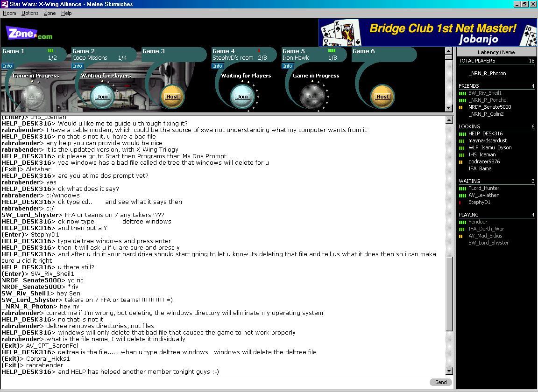Click the disabled Join button of Game 1
Image resolution: width=538 pixels, height=392 pixels.
pos(32,97)
